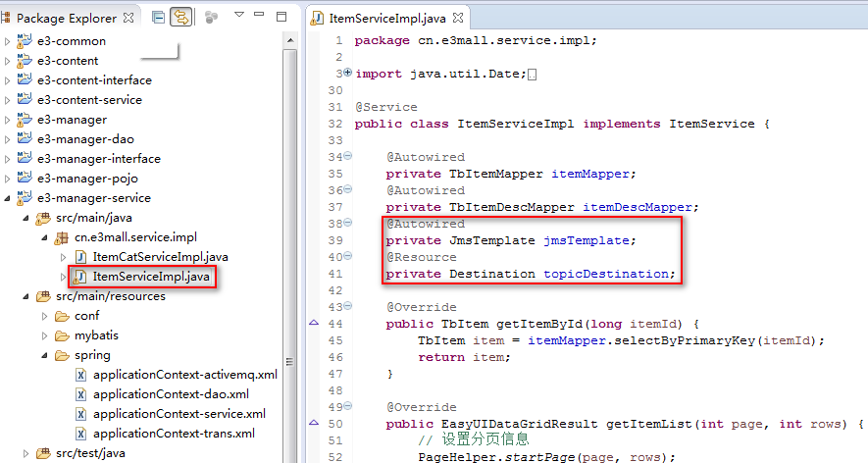Screen dimensions: 868x463
Task: Click applicationContext-dao.xml file icon
Action: coord(80,394)
